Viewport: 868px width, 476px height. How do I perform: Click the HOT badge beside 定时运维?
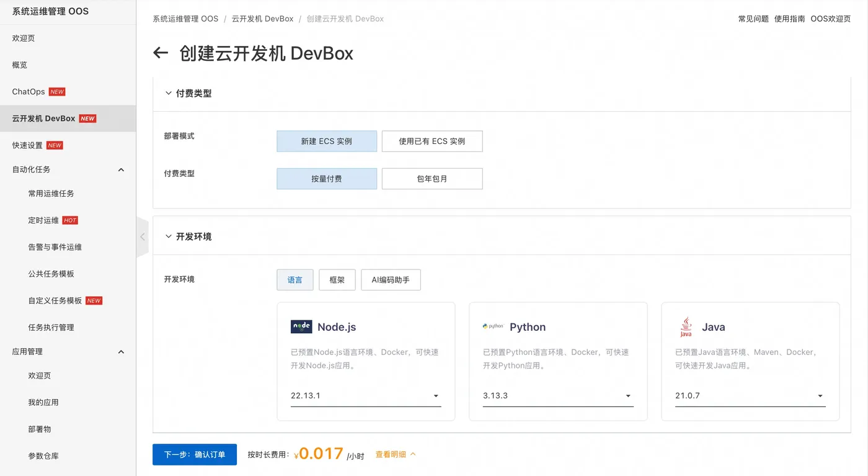point(70,220)
